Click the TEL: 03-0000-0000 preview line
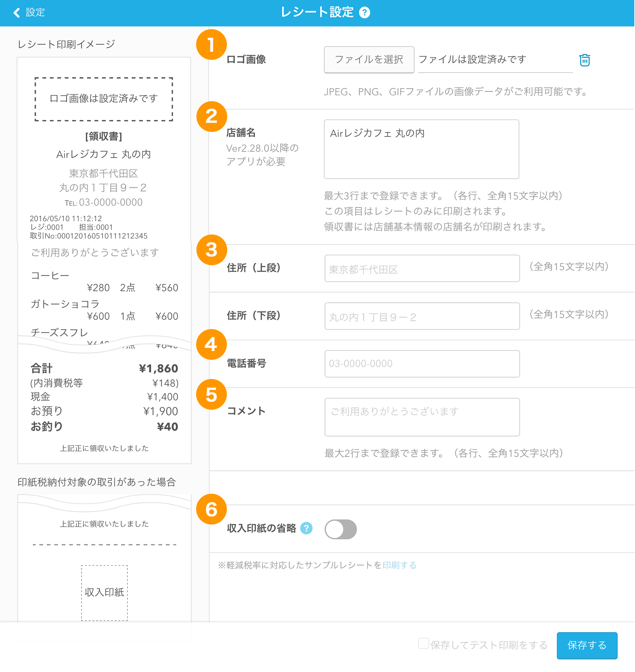635x672 pixels. 104,202
